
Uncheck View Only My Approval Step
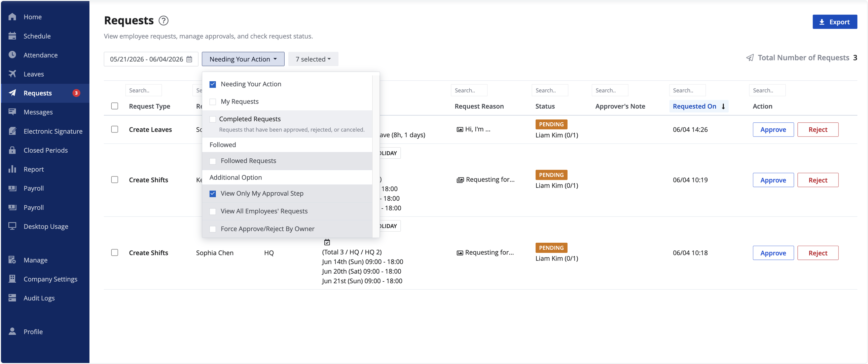point(213,194)
